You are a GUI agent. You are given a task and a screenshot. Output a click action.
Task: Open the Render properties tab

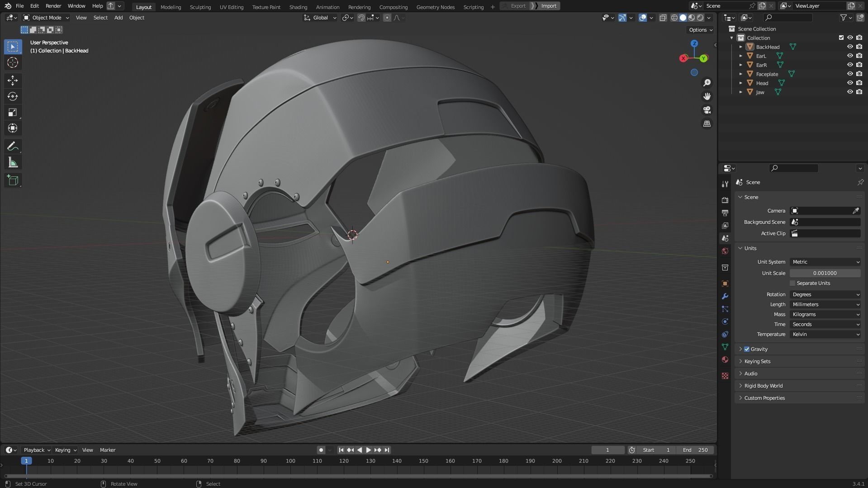[x=725, y=200]
